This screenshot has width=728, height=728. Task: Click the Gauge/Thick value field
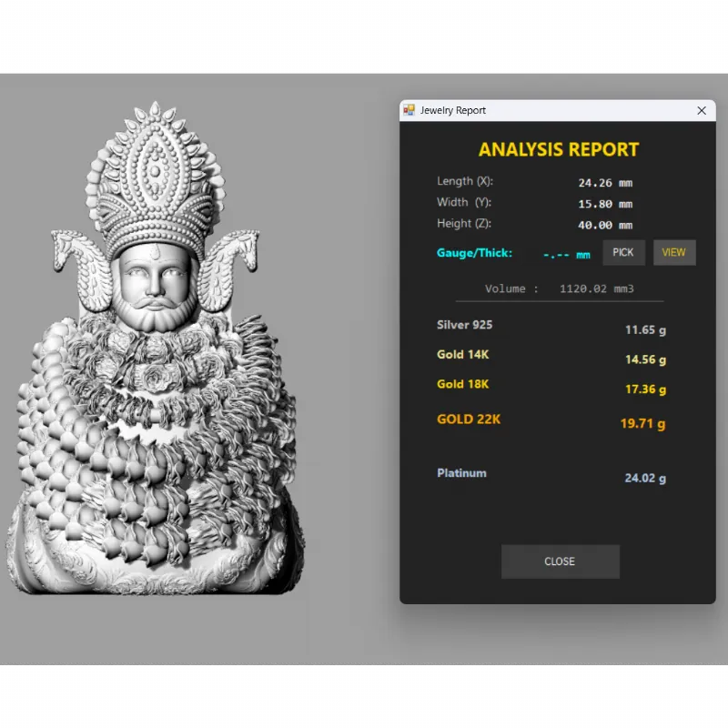click(566, 254)
